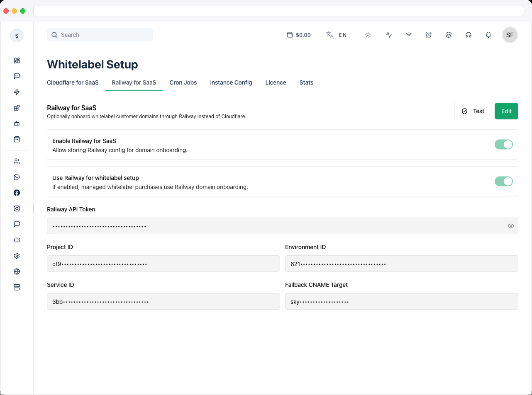Click the Whitelabel Setup heading

(x=93, y=64)
